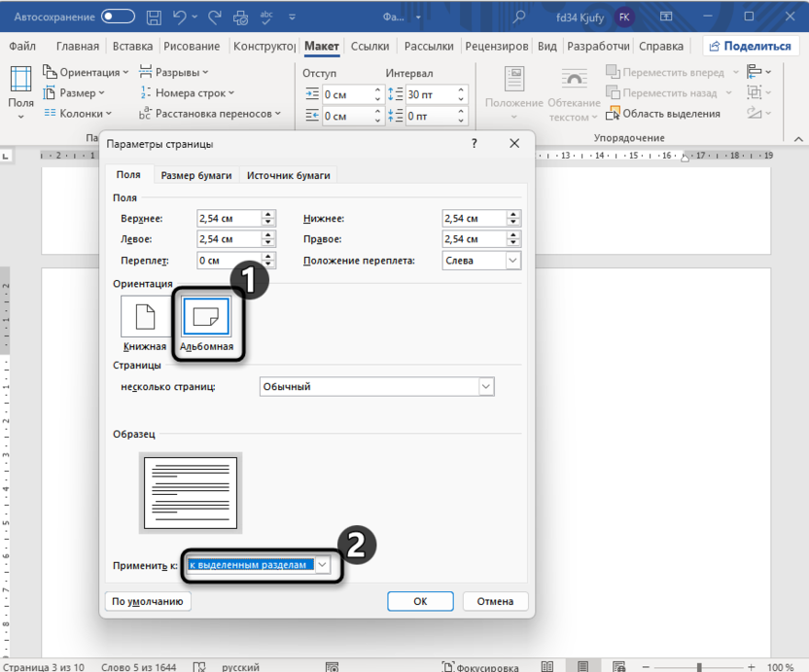Click the dialog help question mark
The image size is (809, 672).
[475, 144]
